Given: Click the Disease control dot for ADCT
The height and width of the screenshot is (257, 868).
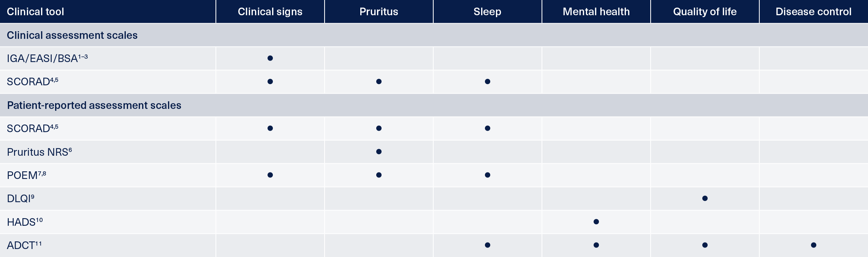Looking at the screenshot, I should coord(814,245).
